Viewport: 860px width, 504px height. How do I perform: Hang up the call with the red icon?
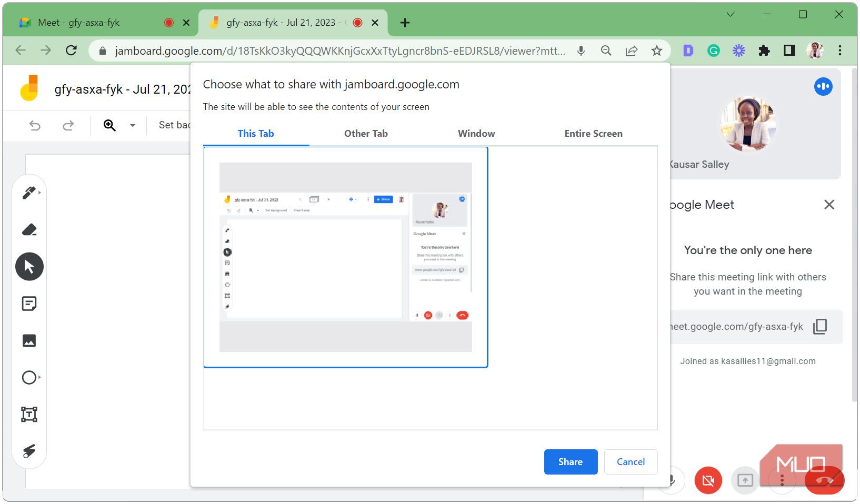[x=824, y=480]
